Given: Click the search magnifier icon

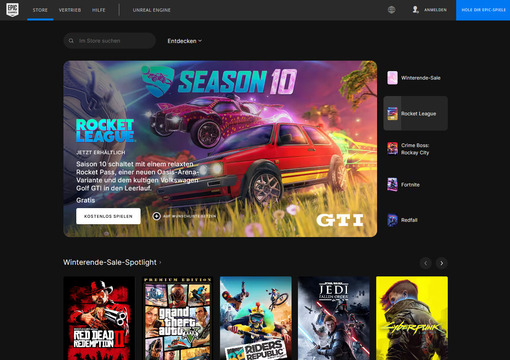Looking at the screenshot, I should tap(71, 41).
